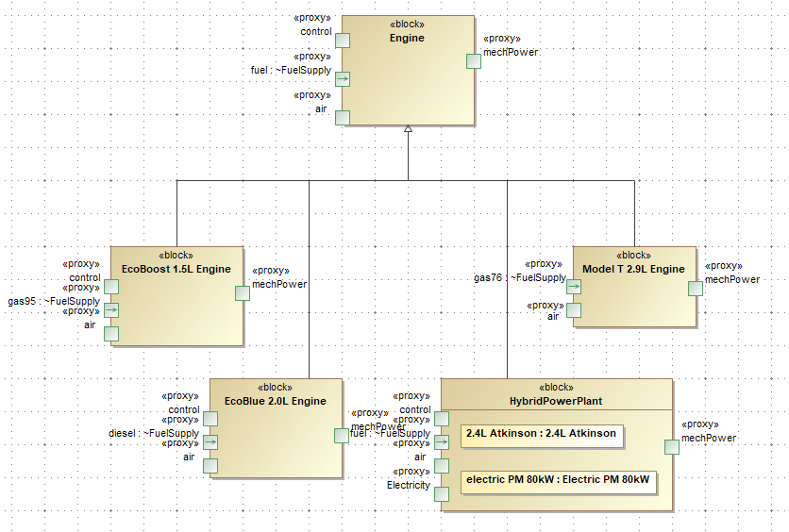The width and height of the screenshot is (789, 532).
Task: Click the gas76 FuelSupply port on Model T
Action: click(574, 287)
